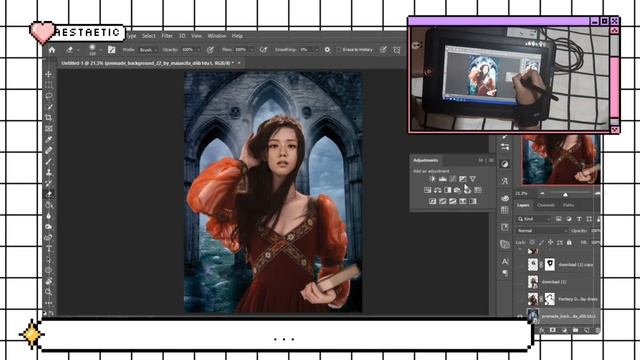
Task: Add a Black & White adjustment
Action: point(448,190)
